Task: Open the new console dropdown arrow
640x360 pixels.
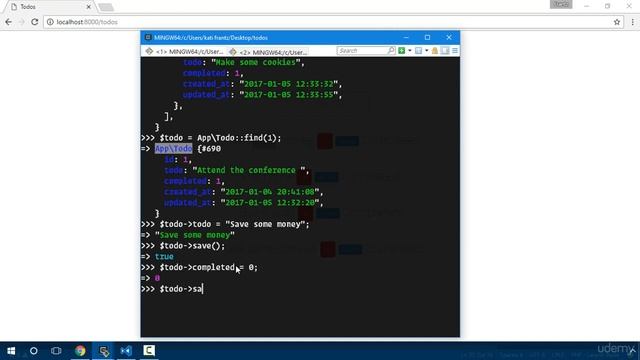Action: 410,51
